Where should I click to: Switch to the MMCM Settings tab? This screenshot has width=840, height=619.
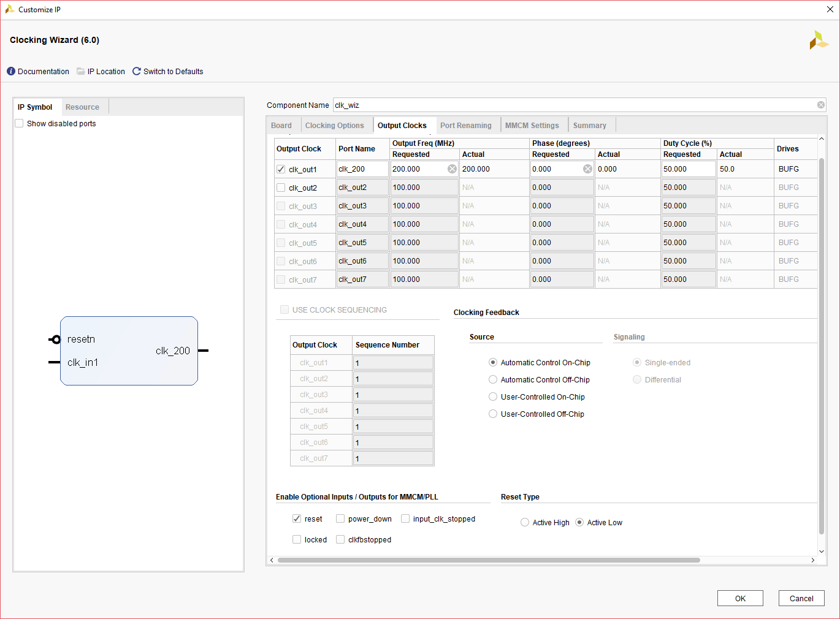tap(532, 126)
